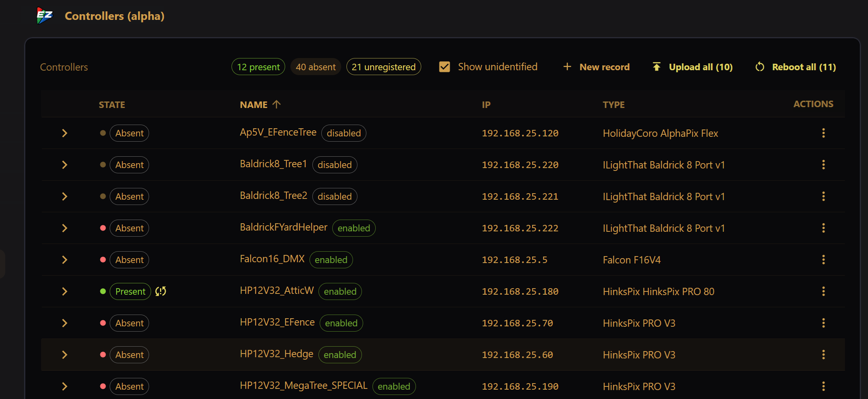Expand the HP12V32_EFence row
The width and height of the screenshot is (868, 399).
point(65,323)
